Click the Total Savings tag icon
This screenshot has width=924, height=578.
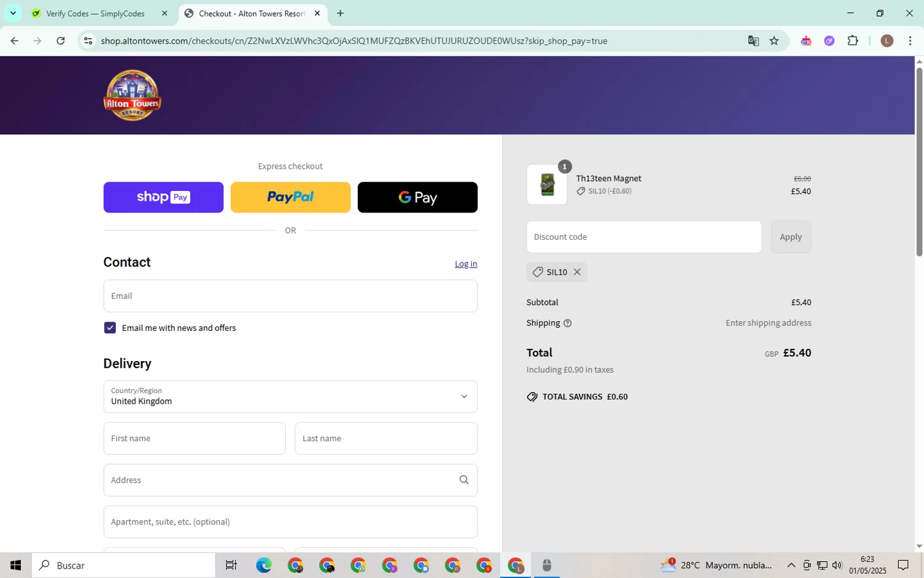pos(532,397)
